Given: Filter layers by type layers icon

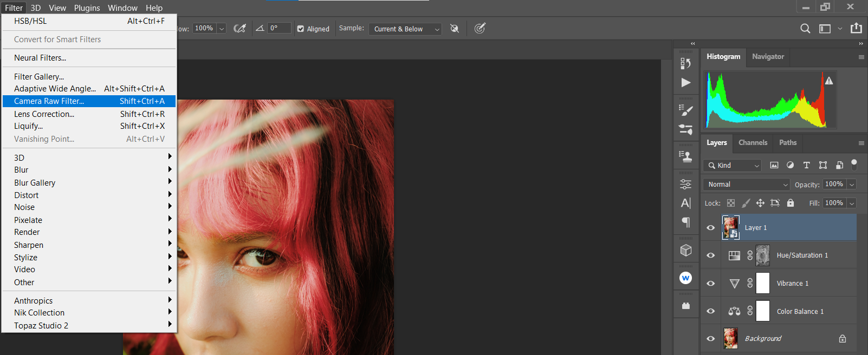Looking at the screenshot, I should pyautogui.click(x=806, y=165).
